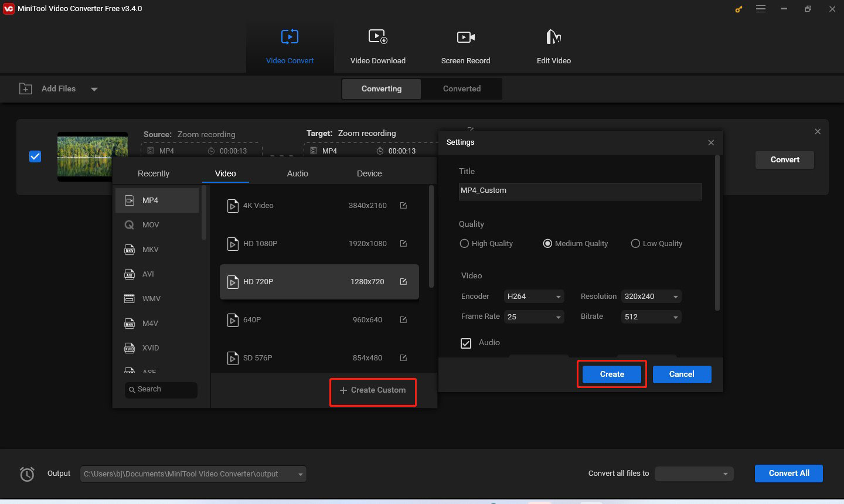
Task: Click the edit icon for 4K Video
Action: [403, 205]
